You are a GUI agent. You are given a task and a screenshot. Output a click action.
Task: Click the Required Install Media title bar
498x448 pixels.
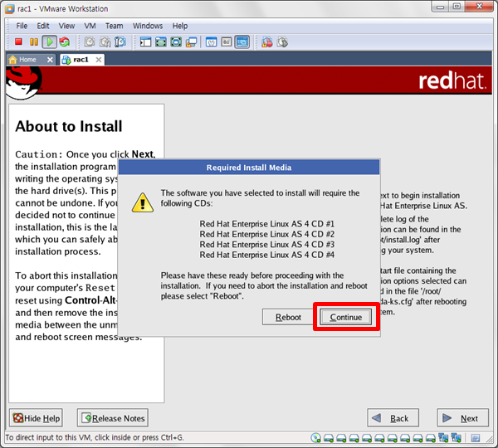pos(249,168)
